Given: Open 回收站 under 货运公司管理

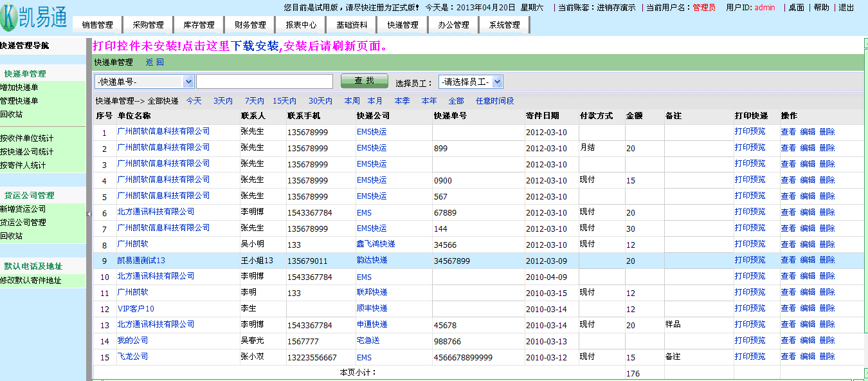Looking at the screenshot, I should (x=12, y=236).
